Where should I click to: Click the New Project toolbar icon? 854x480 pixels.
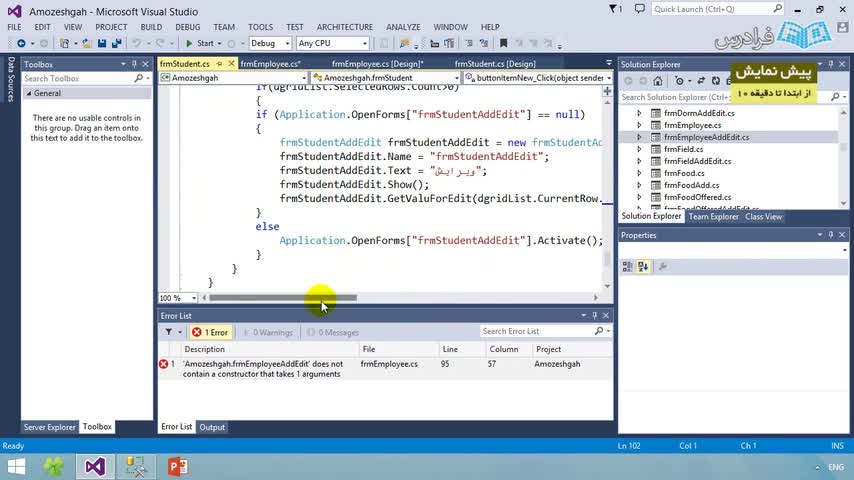[x=64, y=44]
